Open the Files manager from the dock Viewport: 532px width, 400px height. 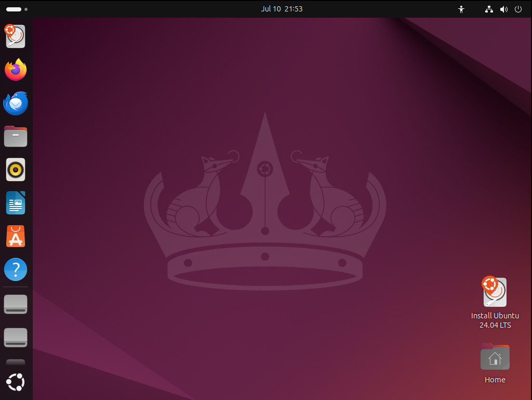pos(16,136)
